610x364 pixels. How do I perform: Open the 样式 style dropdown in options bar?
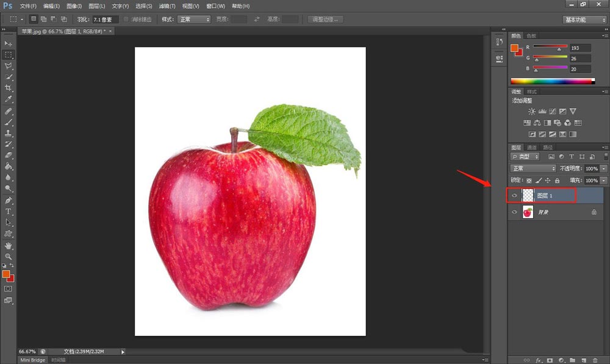(x=194, y=20)
